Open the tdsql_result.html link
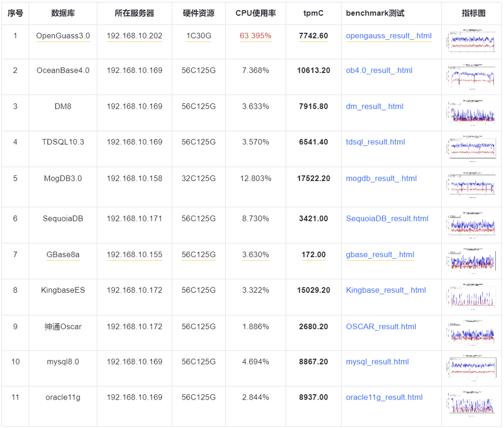The image size is (504, 428). (x=375, y=142)
